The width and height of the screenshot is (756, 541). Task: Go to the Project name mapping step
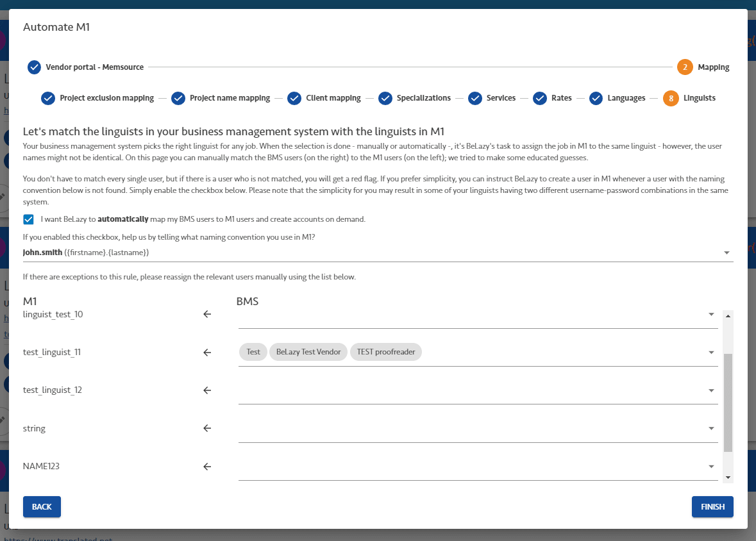click(x=229, y=98)
